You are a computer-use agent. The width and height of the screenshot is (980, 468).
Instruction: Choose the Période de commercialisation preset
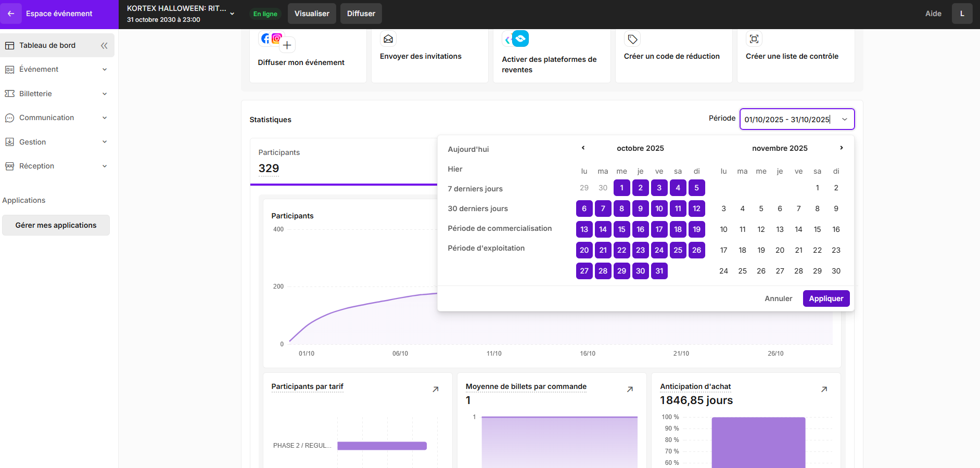pos(500,228)
